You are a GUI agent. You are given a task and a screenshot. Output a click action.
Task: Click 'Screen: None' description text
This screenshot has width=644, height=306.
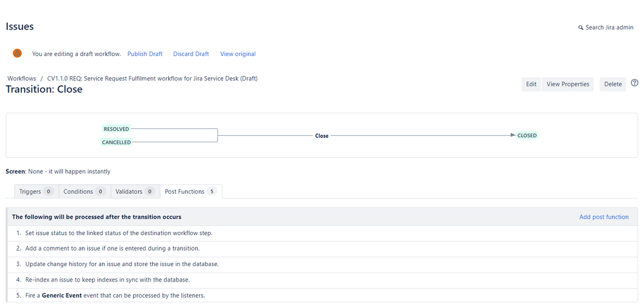[58, 171]
